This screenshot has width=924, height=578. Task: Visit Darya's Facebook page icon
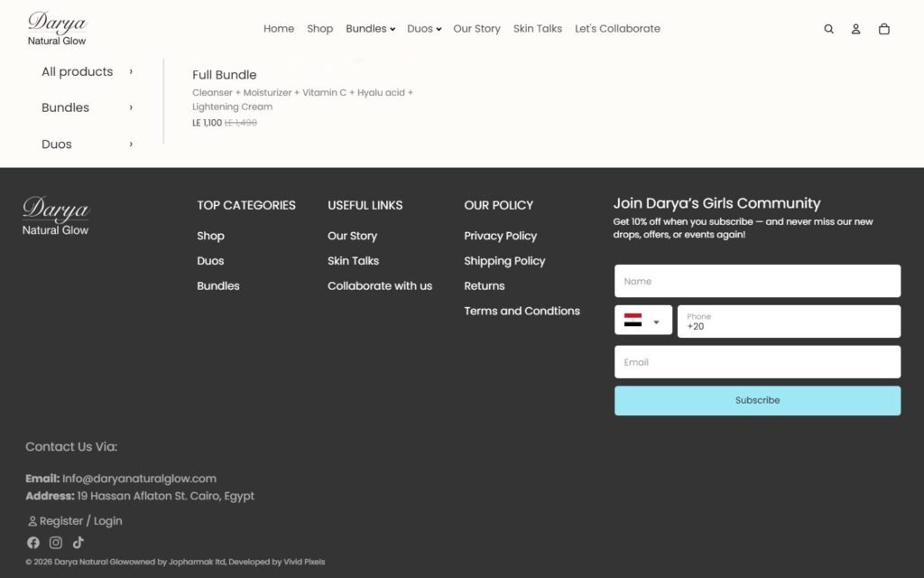[33, 543]
